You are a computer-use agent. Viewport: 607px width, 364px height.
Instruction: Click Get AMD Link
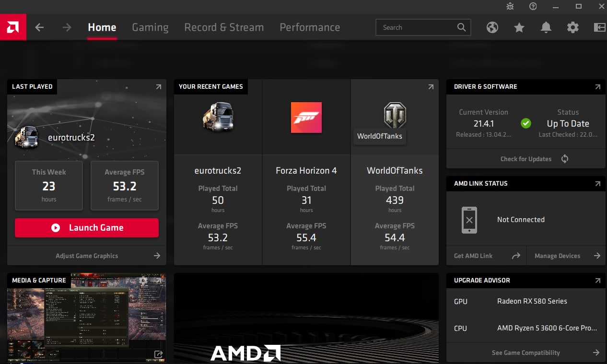pos(473,256)
